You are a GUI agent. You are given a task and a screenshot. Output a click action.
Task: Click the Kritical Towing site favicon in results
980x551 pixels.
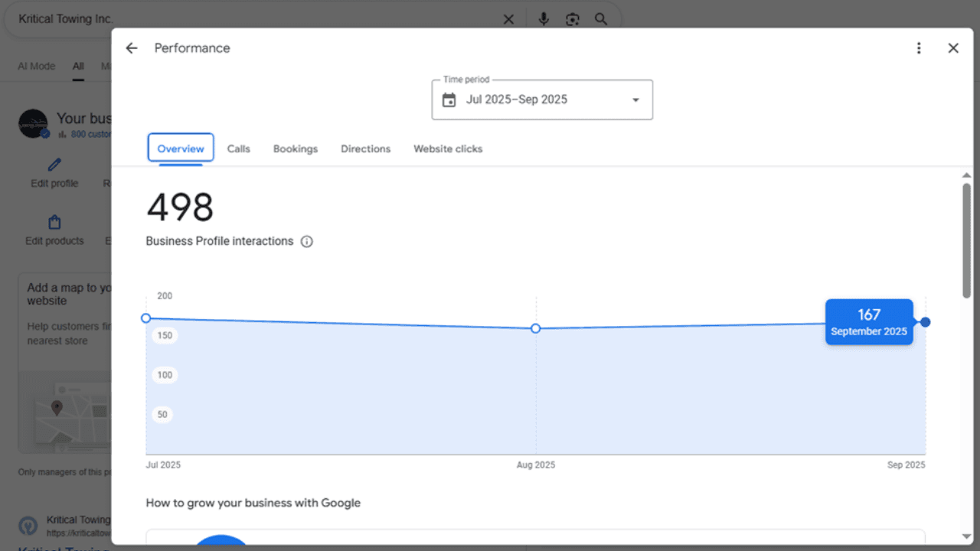tap(28, 527)
